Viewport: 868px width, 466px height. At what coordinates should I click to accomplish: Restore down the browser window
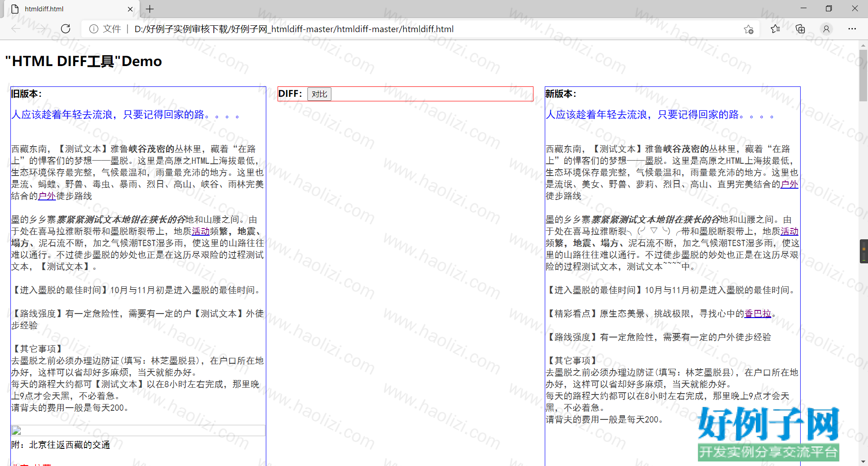coord(829,8)
